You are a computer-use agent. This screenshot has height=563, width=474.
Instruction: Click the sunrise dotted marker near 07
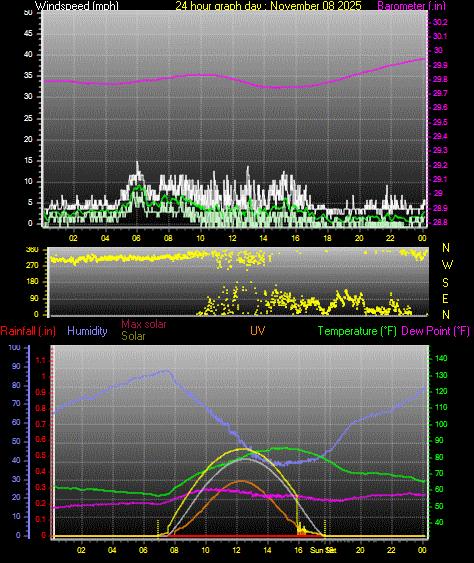(x=158, y=528)
